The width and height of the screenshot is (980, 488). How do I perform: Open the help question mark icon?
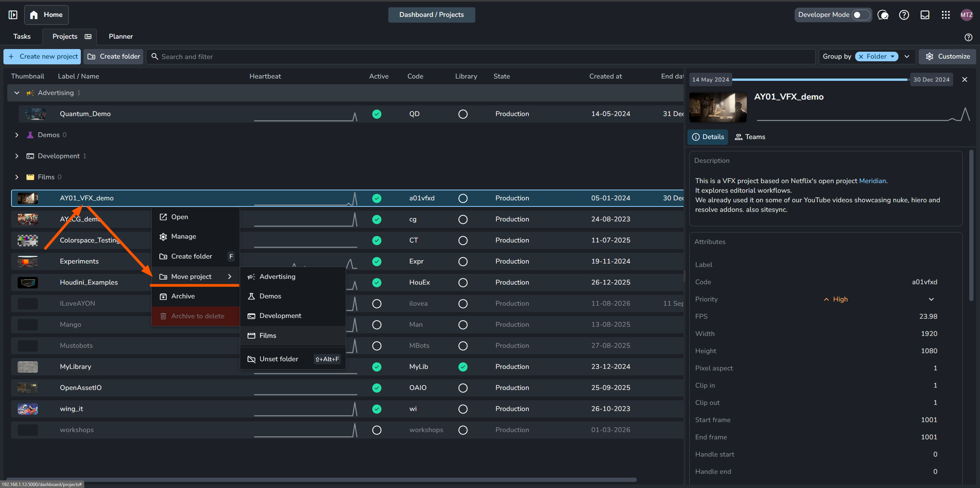pos(904,15)
